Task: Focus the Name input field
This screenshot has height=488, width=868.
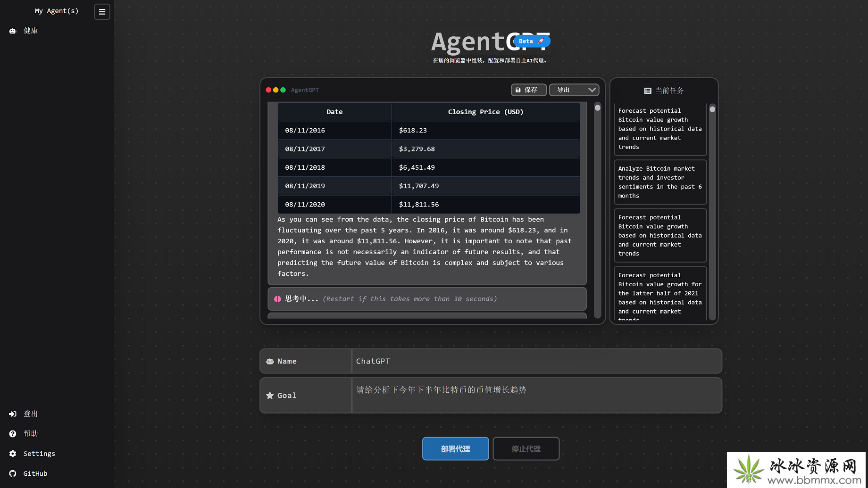Action: pyautogui.click(x=536, y=361)
